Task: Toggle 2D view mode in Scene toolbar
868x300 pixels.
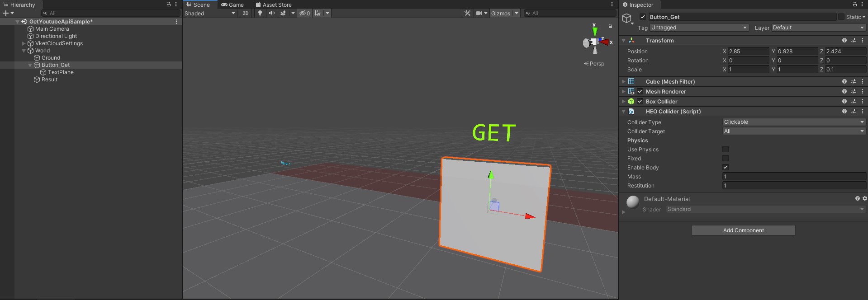Action: click(246, 13)
